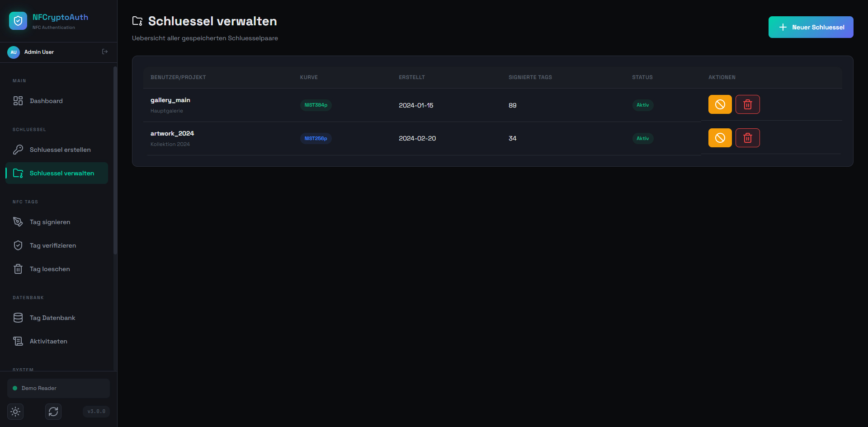Click the Neuer Schluessel button

(x=811, y=27)
